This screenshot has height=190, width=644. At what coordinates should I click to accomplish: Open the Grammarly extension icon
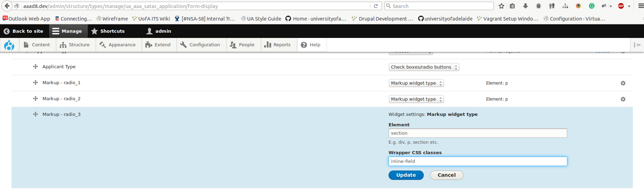(592, 6)
